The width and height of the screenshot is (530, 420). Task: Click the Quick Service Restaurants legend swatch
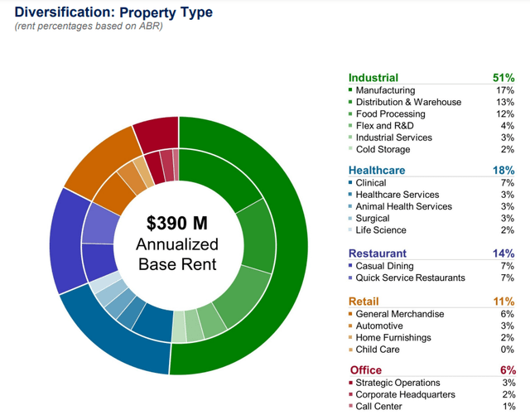[x=350, y=278]
